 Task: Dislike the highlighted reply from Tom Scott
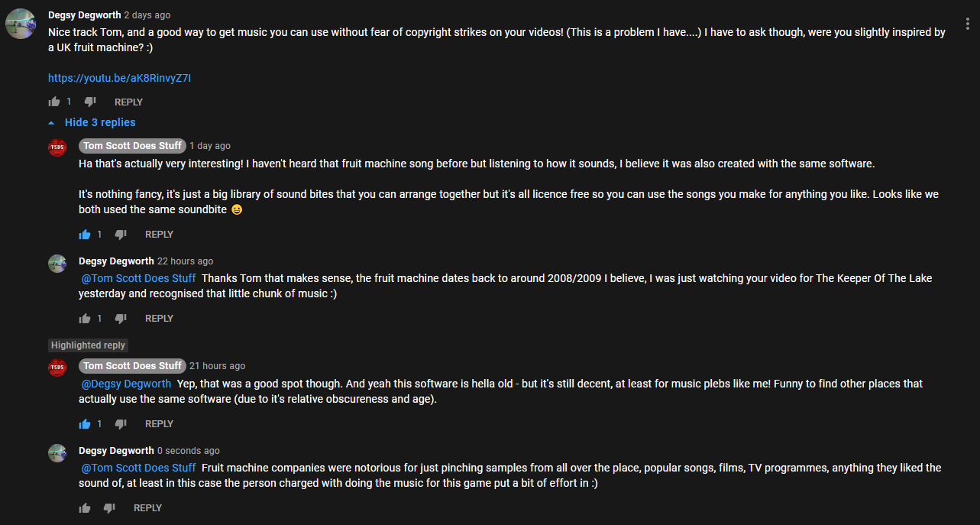(121, 424)
